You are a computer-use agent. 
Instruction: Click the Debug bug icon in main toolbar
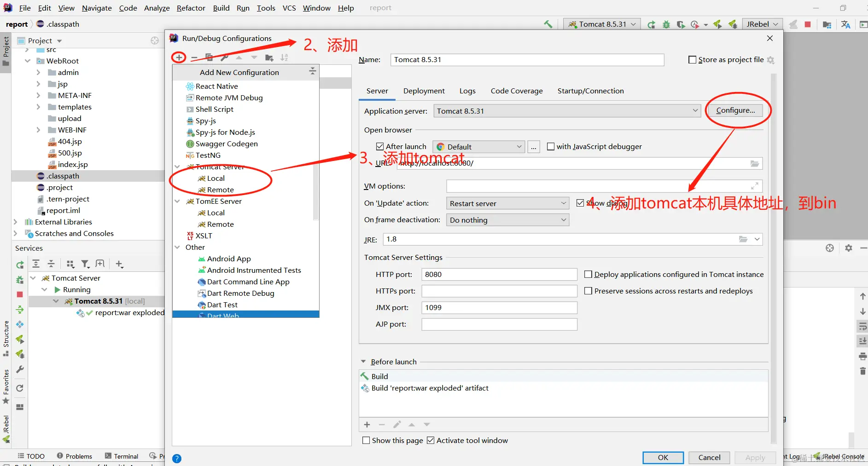(x=666, y=24)
